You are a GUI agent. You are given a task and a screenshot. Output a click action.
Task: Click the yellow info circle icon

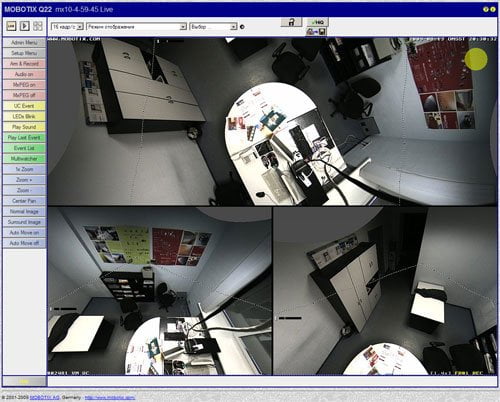pyautogui.click(x=493, y=10)
